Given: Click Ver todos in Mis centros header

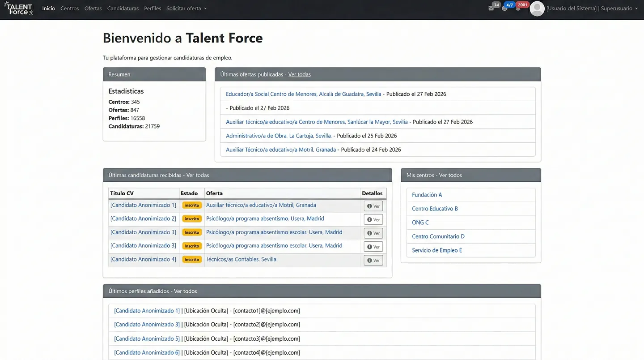Looking at the screenshot, I should tap(450, 175).
